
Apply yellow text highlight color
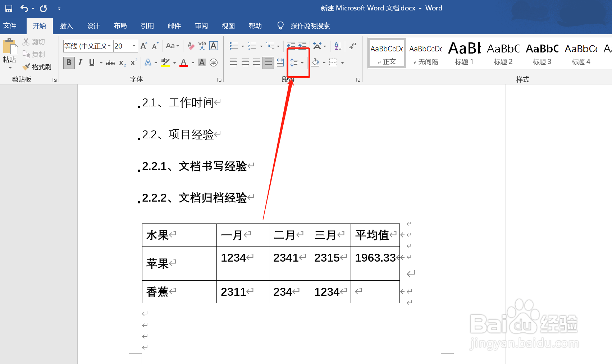click(x=165, y=63)
